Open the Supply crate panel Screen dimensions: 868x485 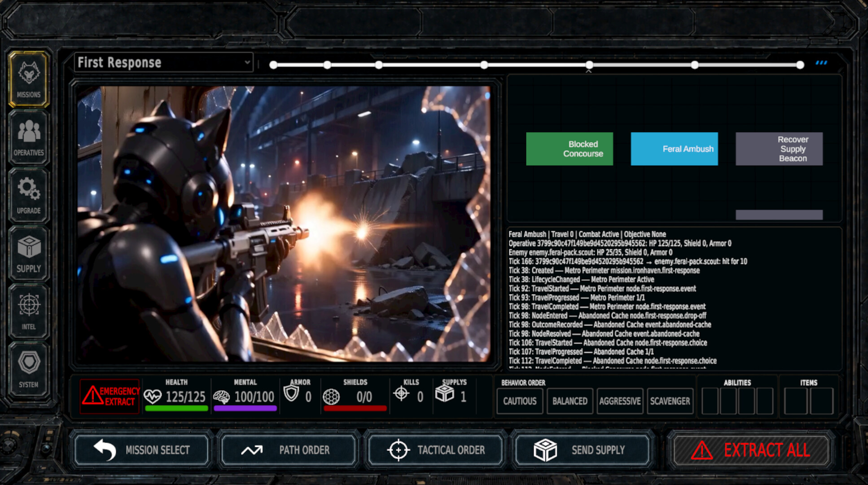coord(29,253)
